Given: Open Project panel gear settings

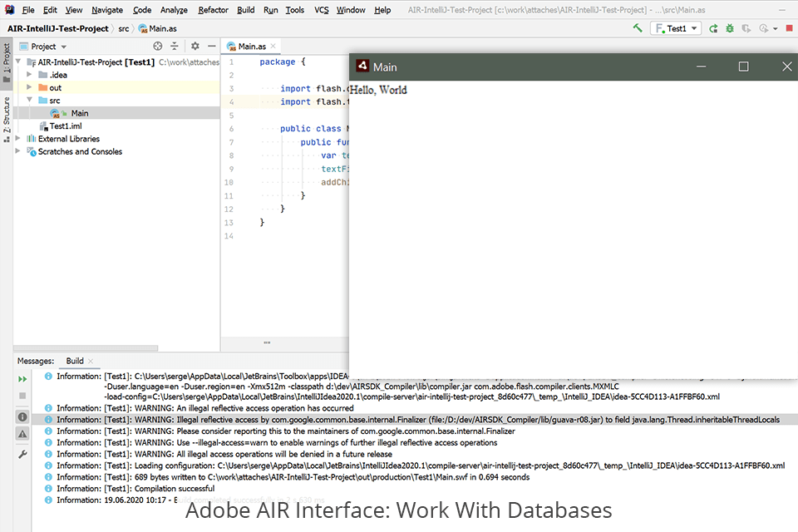Looking at the screenshot, I should pos(195,47).
